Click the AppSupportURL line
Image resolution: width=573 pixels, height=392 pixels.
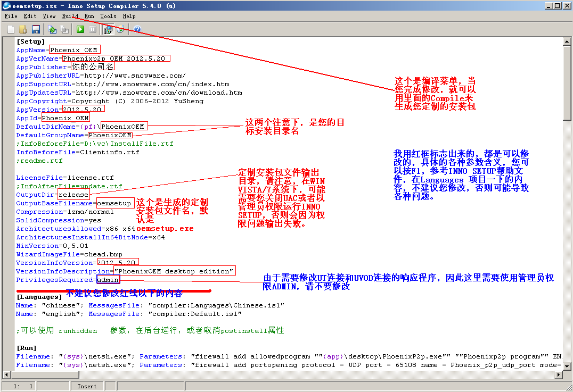pos(123,84)
